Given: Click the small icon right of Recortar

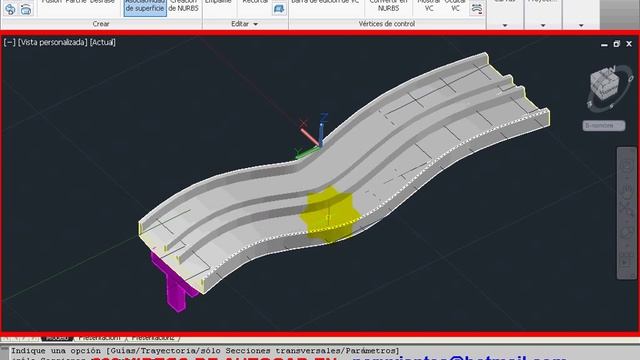Looking at the screenshot, I should [x=279, y=9].
